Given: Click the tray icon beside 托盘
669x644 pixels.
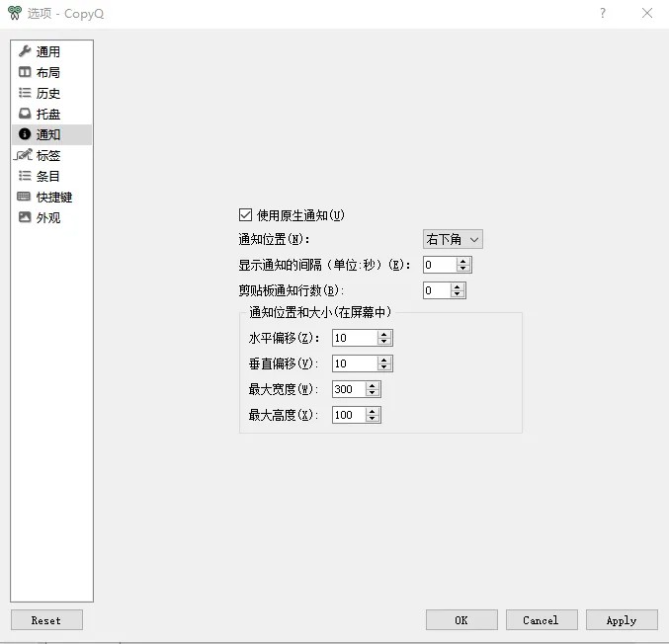Looking at the screenshot, I should pyautogui.click(x=25, y=114).
